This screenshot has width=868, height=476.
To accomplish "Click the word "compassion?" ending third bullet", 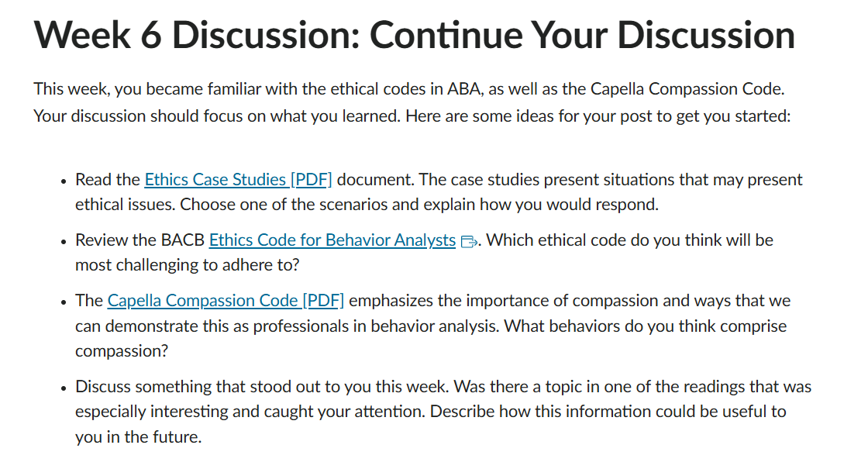I will (x=122, y=351).
